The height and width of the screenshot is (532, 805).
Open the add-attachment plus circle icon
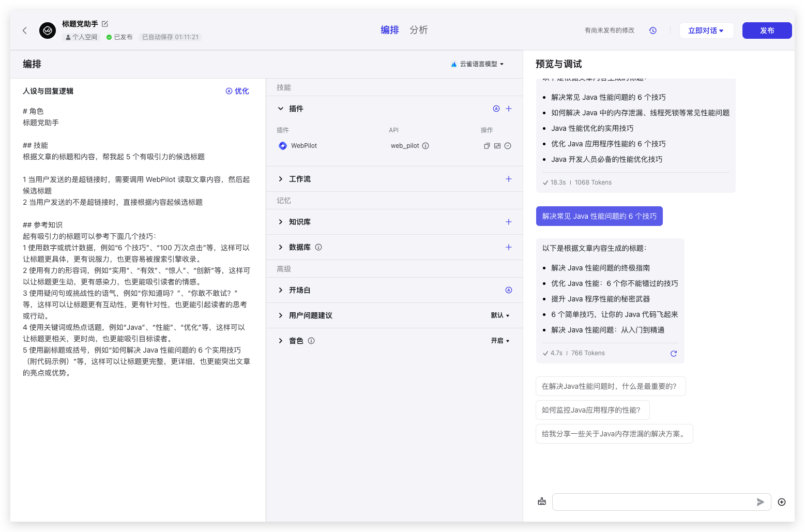[x=782, y=502]
